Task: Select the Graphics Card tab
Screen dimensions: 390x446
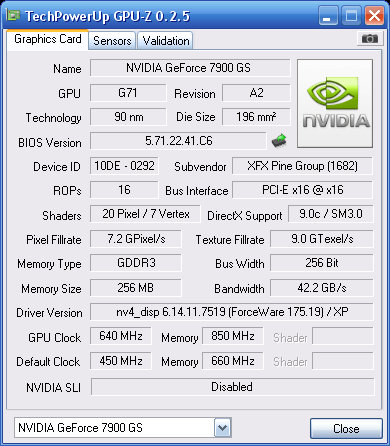Action: coord(48,39)
